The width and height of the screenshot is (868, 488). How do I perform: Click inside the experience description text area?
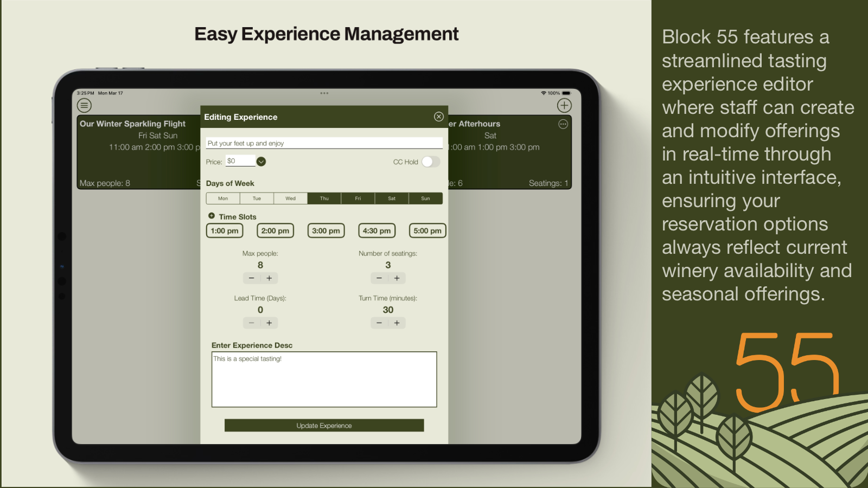pyautogui.click(x=324, y=380)
